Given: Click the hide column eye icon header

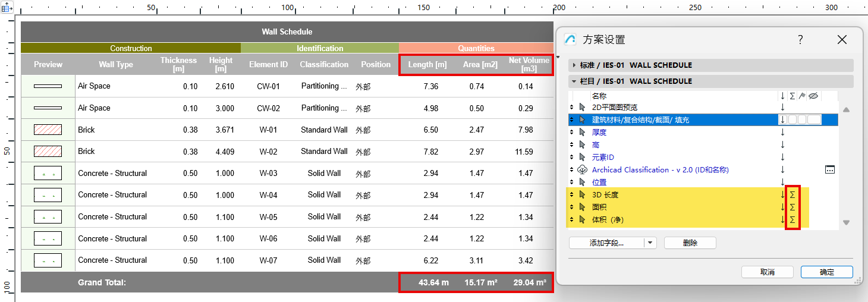Looking at the screenshot, I should click(x=814, y=96).
